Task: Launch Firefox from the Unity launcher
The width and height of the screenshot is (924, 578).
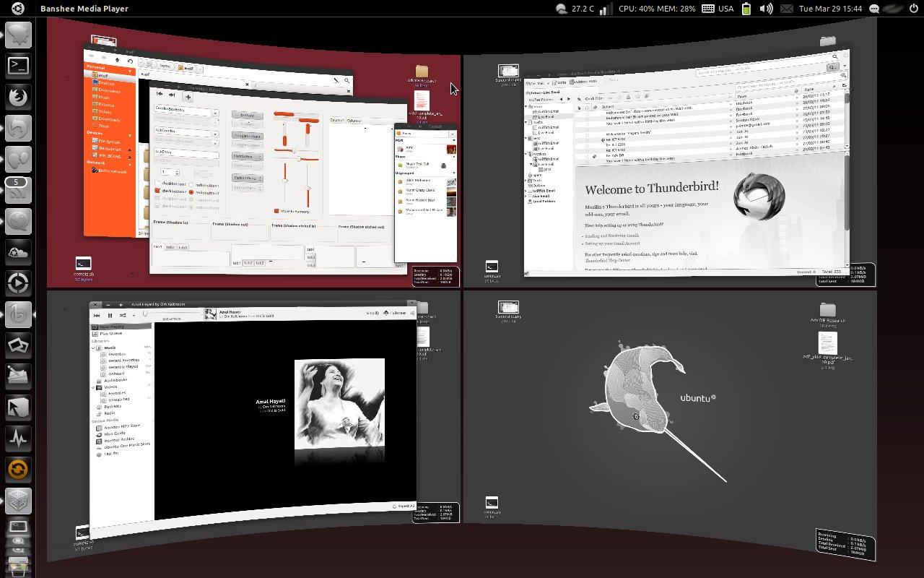Action: pos(18,98)
